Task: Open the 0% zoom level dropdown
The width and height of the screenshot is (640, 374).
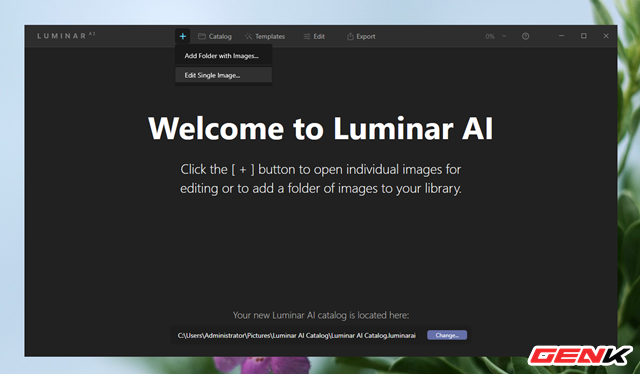Action: pos(490,36)
